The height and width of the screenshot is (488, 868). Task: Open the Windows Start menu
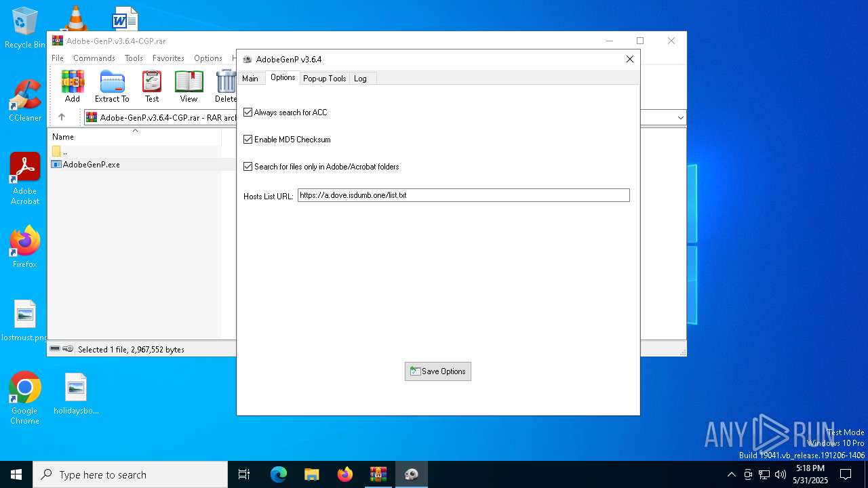point(16,474)
